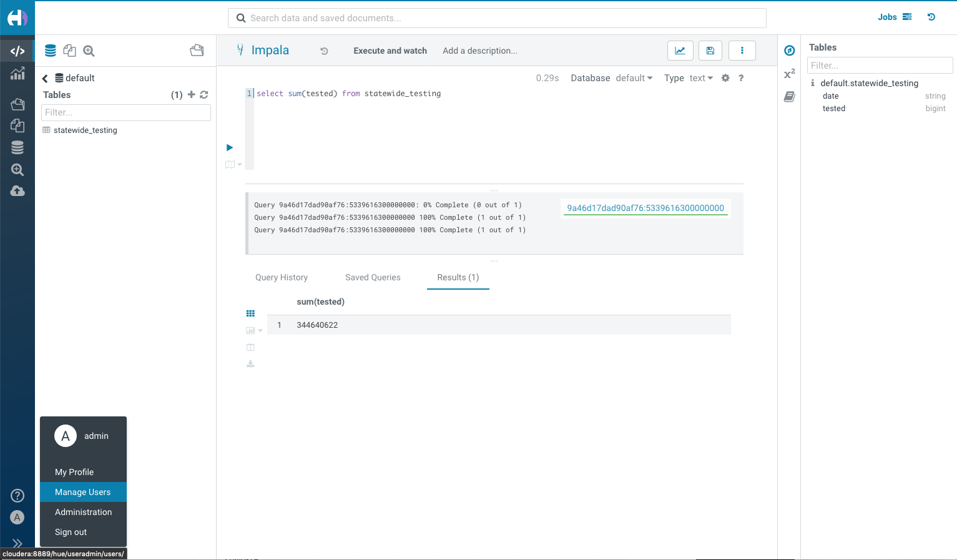The width and height of the screenshot is (957, 560).
Task: Open the download results icon
Action: click(250, 363)
